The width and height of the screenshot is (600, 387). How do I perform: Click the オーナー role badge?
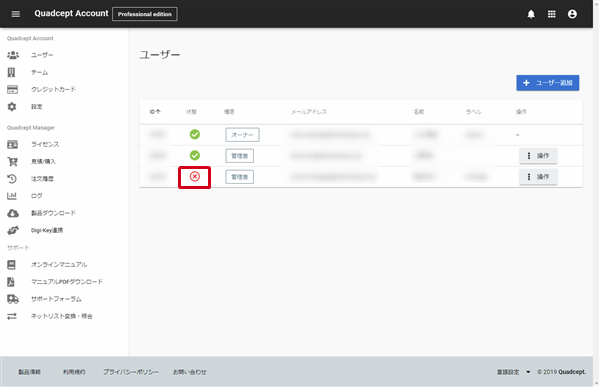point(242,135)
